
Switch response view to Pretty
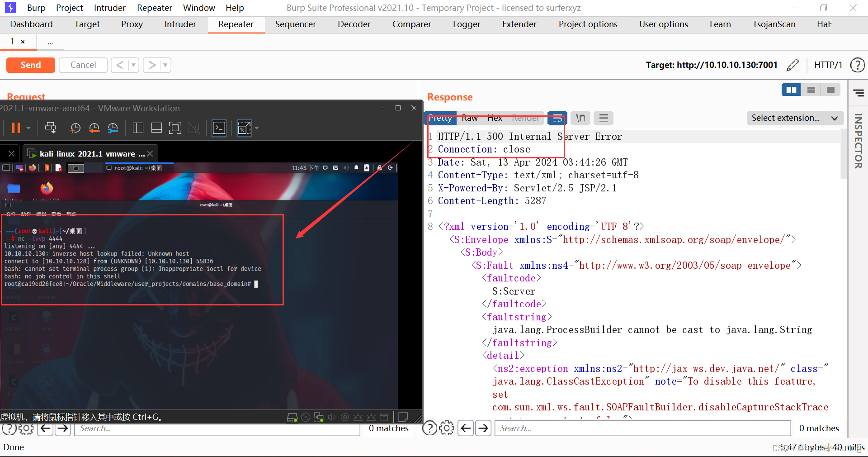coord(440,118)
